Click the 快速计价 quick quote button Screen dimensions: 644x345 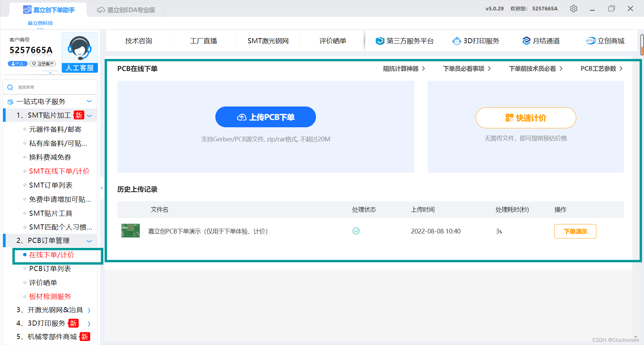click(x=526, y=118)
